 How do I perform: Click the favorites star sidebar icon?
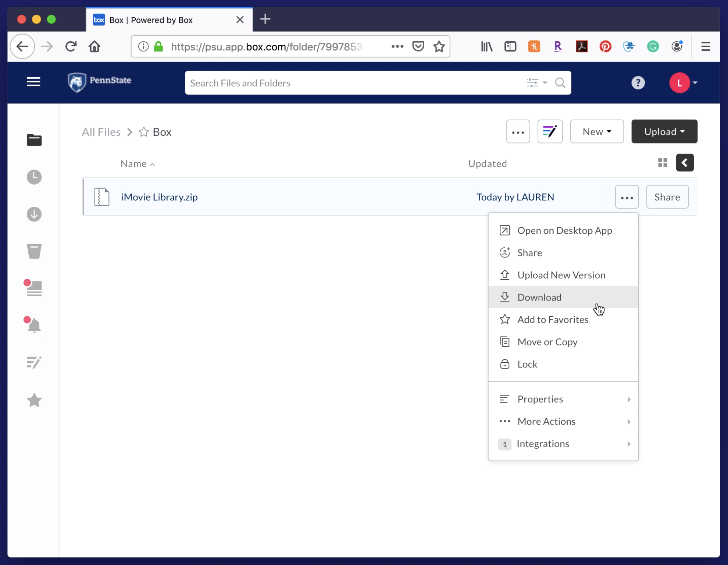click(34, 400)
